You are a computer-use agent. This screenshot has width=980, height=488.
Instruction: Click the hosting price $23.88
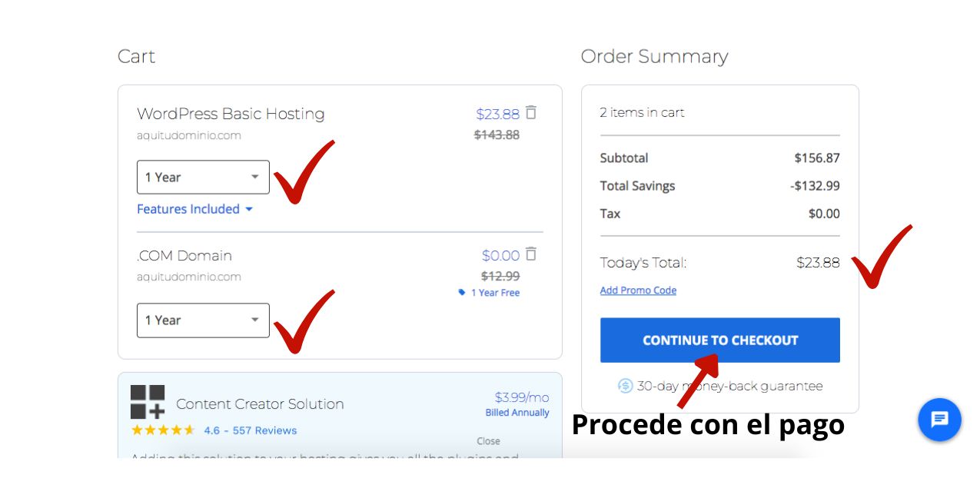pos(497,114)
